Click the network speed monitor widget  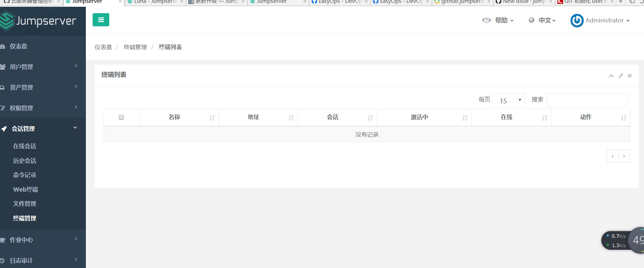click(x=622, y=241)
